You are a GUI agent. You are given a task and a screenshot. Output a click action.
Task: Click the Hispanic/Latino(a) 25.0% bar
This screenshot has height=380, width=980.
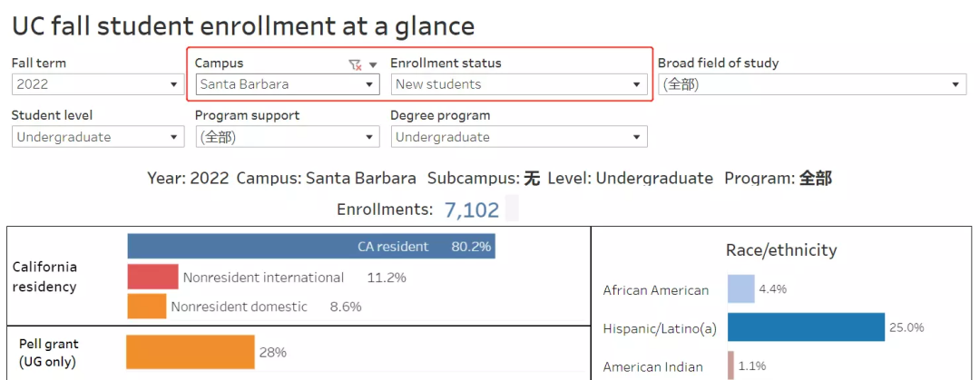806,327
